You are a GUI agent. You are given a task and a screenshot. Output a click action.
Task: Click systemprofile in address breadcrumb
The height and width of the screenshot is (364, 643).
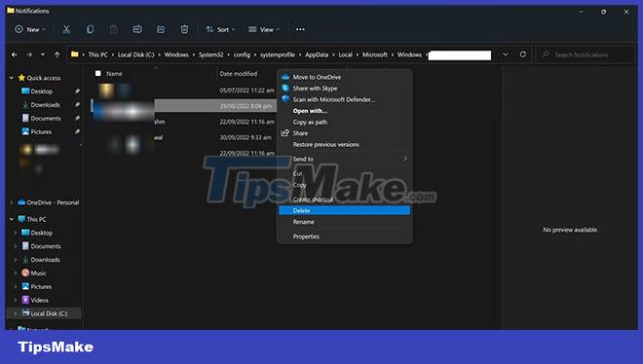point(278,55)
